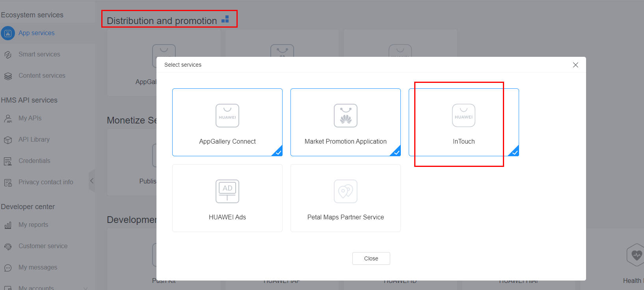Click the AppGallery Connect bag icon

[x=227, y=116]
